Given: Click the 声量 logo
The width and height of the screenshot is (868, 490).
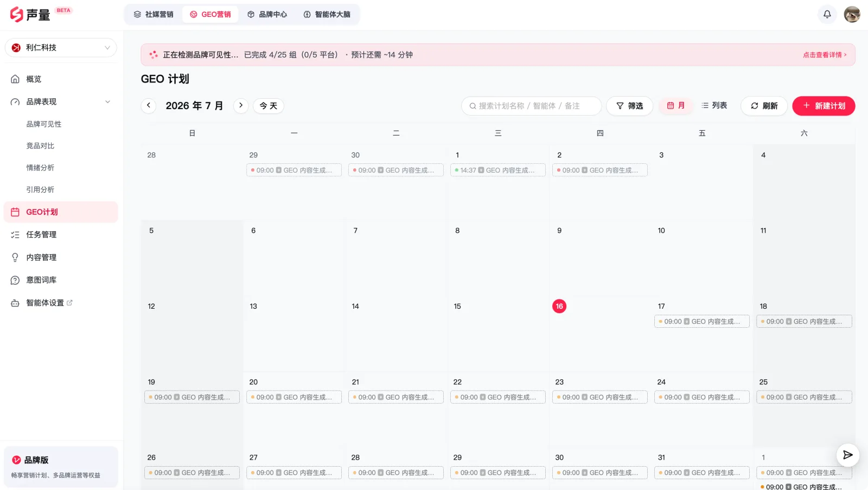Looking at the screenshot, I should click(x=30, y=14).
